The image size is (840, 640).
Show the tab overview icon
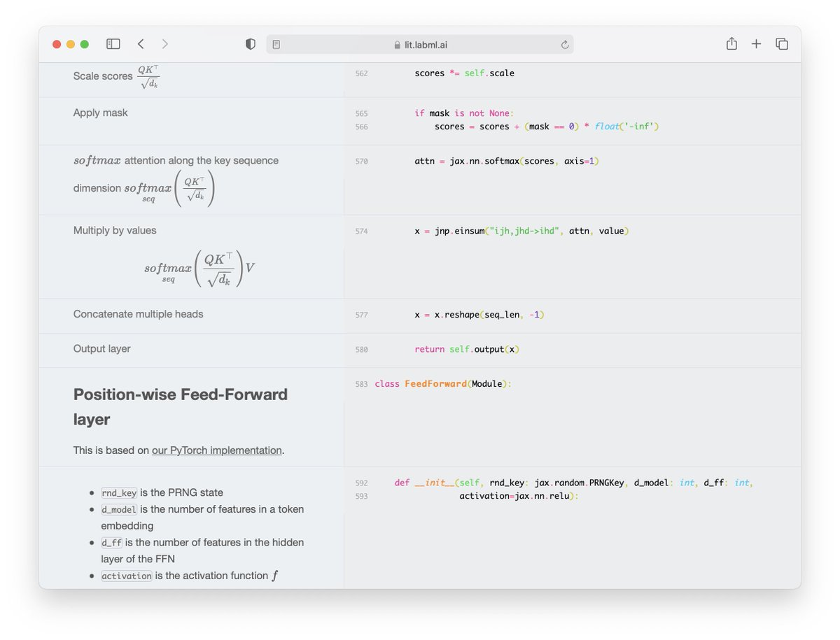point(782,44)
